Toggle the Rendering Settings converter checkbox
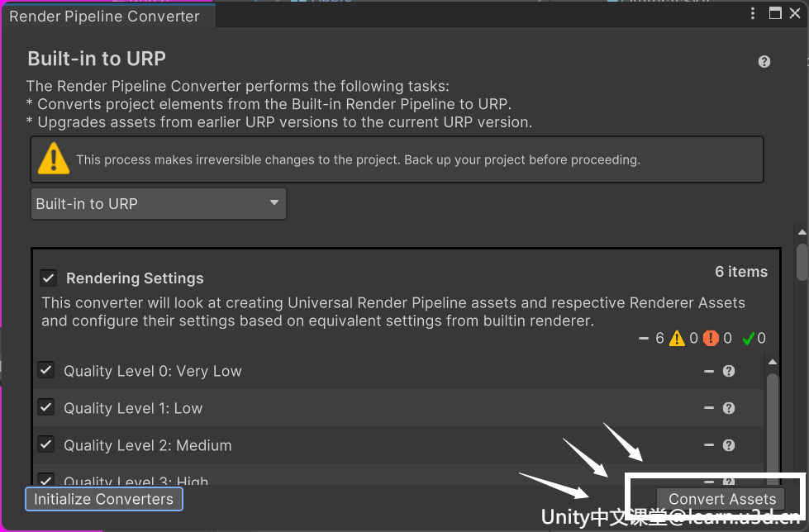Image resolution: width=809 pixels, height=532 pixels. tap(48, 278)
